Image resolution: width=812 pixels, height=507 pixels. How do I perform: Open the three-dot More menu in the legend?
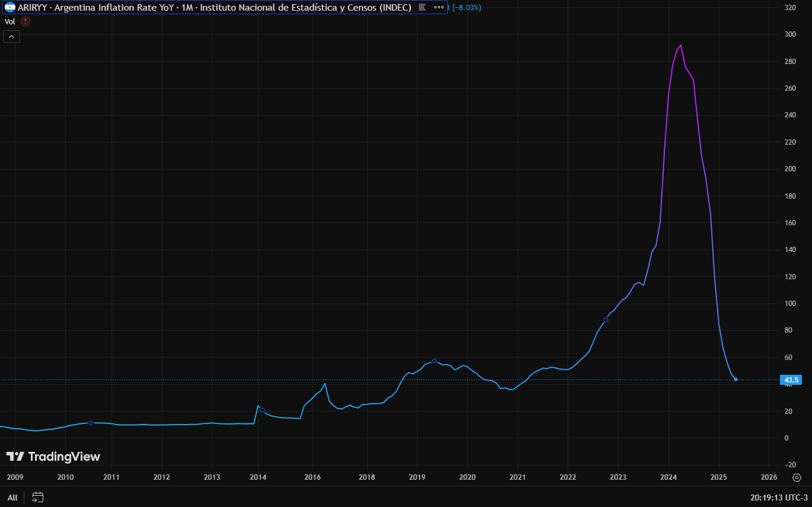click(x=439, y=7)
